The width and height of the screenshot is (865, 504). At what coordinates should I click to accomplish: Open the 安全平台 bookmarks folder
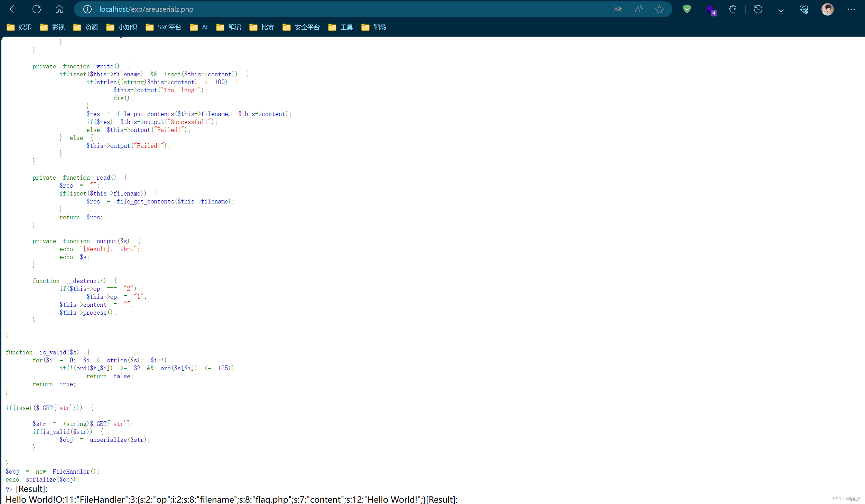(x=301, y=27)
